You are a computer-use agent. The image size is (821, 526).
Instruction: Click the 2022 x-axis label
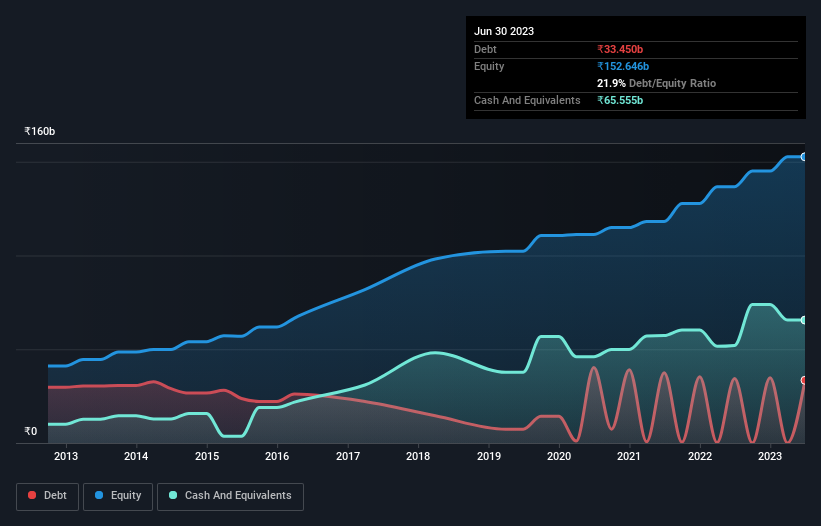coord(700,456)
